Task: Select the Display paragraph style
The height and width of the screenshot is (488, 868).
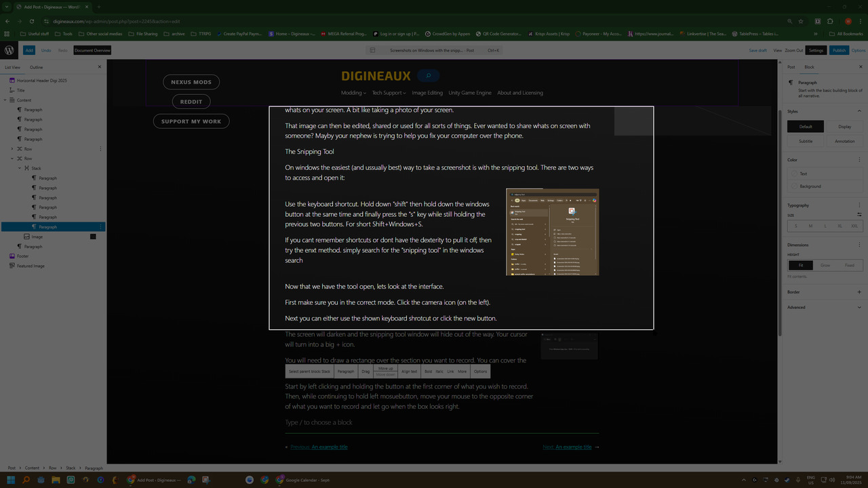Action: pos(844,127)
